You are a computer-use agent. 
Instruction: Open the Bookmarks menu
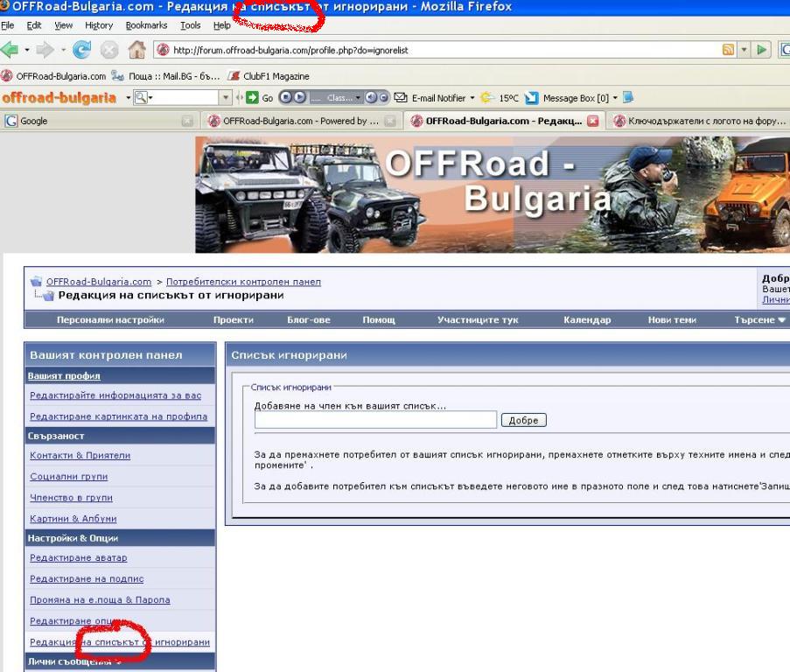146,25
